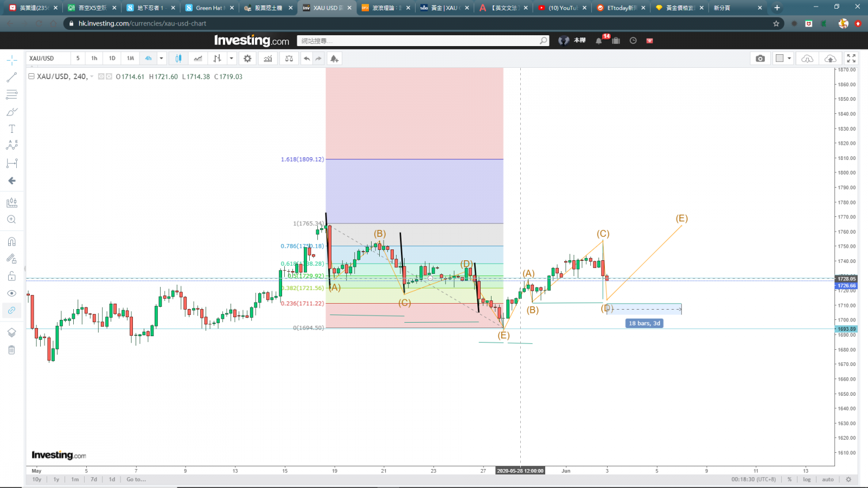
Task: Select the price range measurement tool
Action: click(11, 163)
